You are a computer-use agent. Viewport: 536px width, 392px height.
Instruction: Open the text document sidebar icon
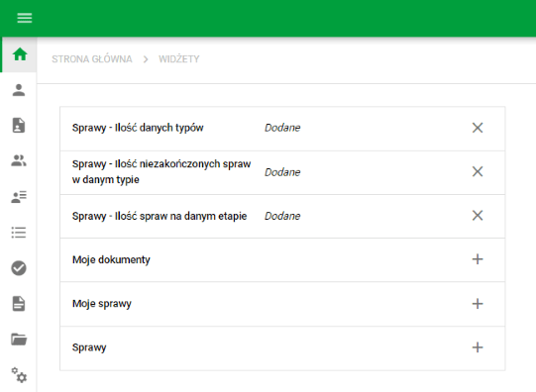click(19, 304)
